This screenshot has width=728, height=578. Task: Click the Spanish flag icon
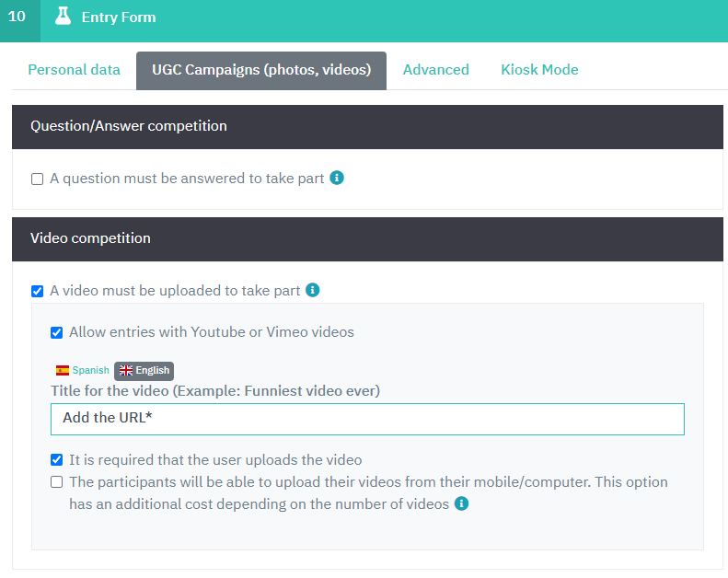pos(63,370)
